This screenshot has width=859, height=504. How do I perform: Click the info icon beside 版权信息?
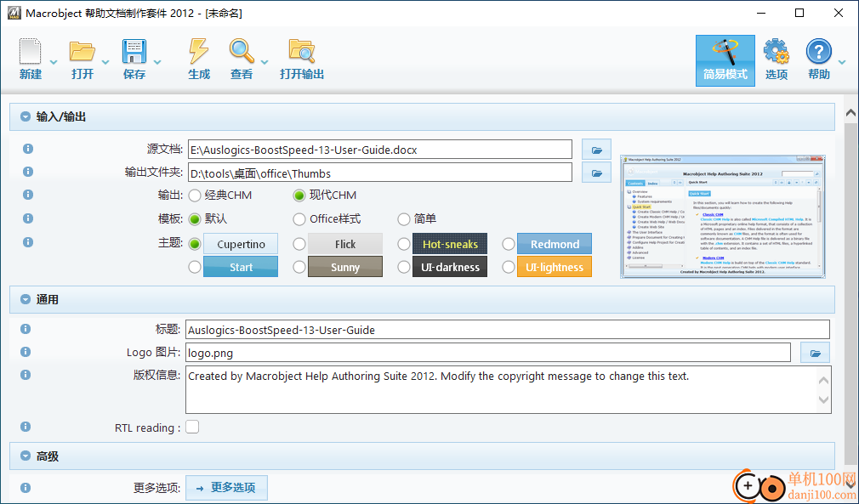pos(26,375)
